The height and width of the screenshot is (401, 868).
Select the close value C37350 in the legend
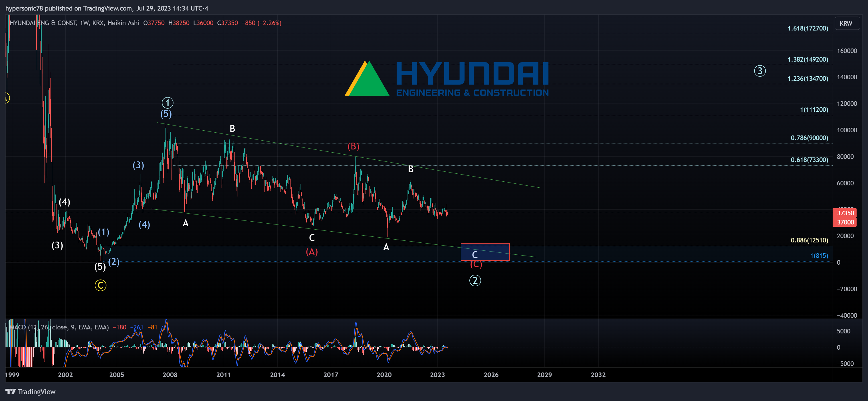coord(227,23)
